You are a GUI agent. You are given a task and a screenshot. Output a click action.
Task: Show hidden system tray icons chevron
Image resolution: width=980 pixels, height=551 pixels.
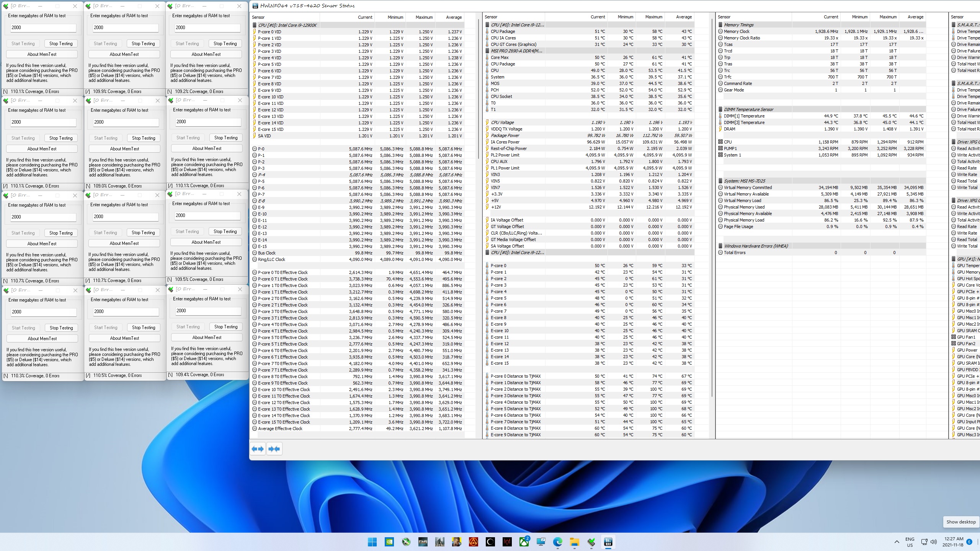[x=897, y=542]
